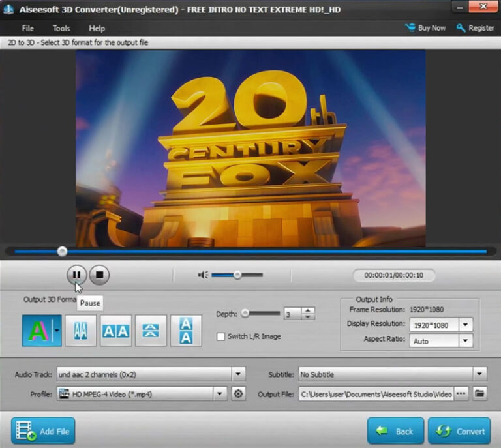Go Back to the previous screen
Image resolution: width=501 pixels, height=448 pixels.
(x=395, y=431)
